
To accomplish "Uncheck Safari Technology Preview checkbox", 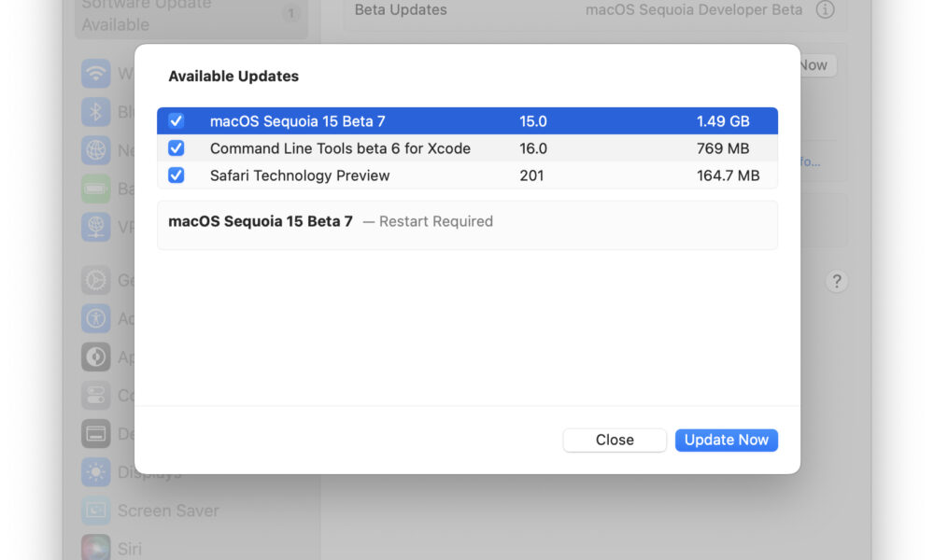I will pos(176,175).
